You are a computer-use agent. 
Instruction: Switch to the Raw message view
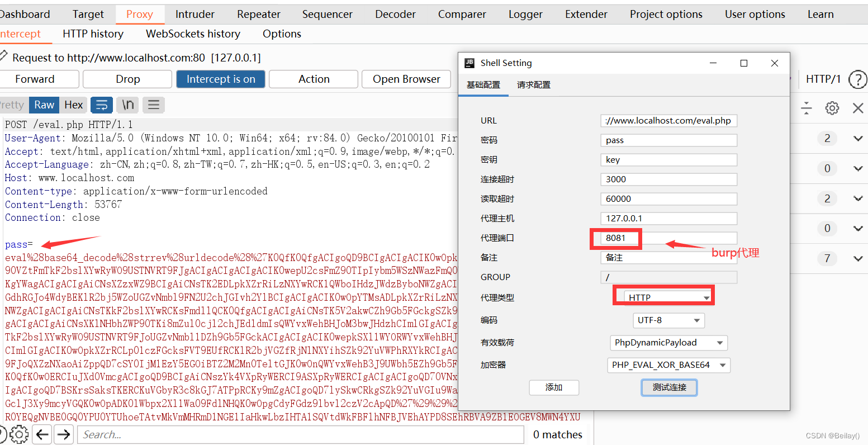click(x=44, y=105)
